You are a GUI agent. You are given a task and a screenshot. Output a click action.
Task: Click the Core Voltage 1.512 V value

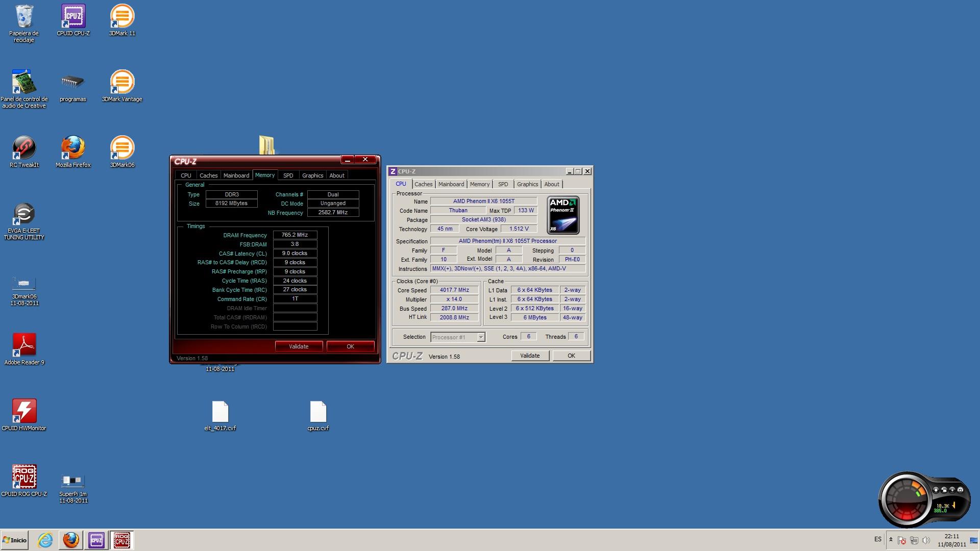pos(519,229)
